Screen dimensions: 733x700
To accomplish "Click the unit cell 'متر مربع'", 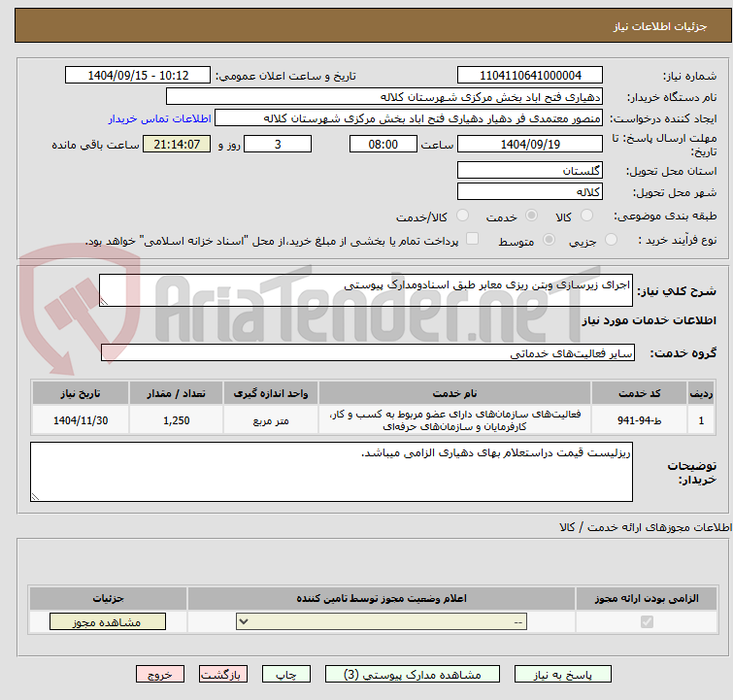I will click(271, 420).
